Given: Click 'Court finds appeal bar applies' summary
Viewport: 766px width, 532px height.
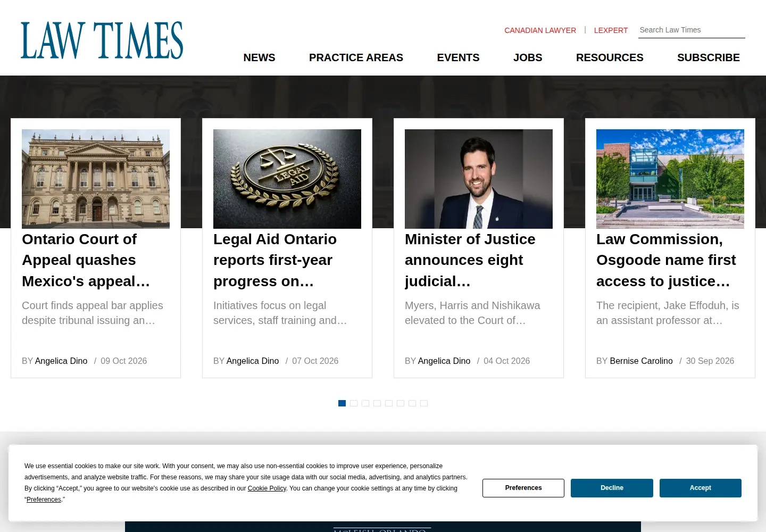Looking at the screenshot, I should click(x=93, y=313).
